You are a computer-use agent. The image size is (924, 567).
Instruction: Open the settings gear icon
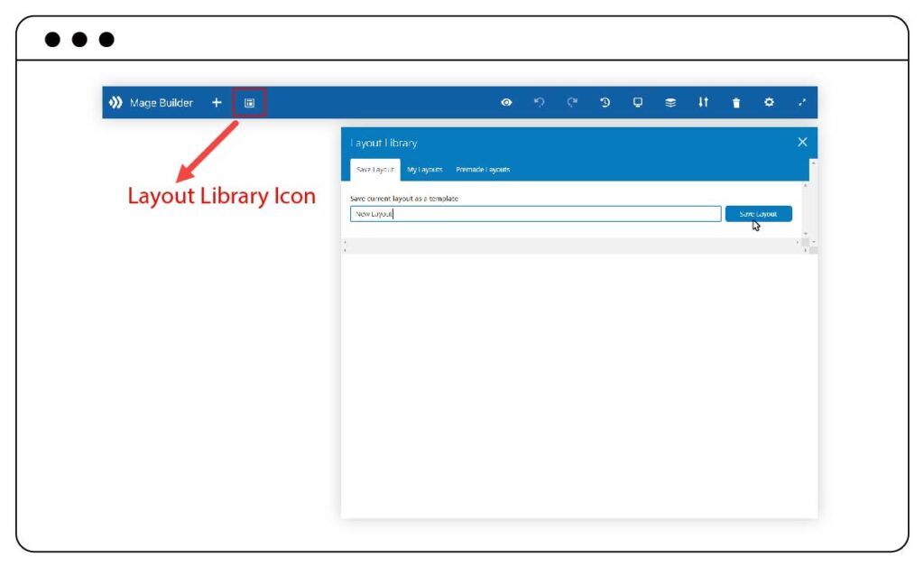click(x=769, y=103)
